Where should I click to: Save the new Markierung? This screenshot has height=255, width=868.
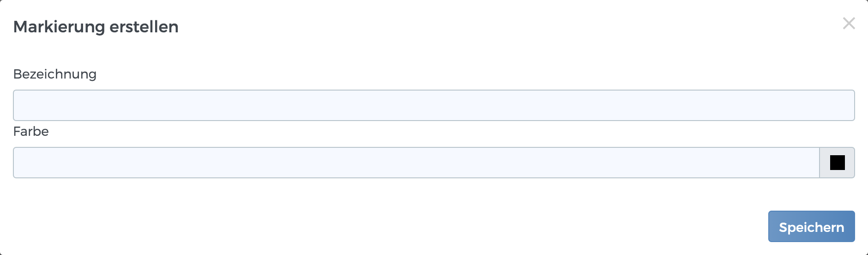(x=811, y=227)
